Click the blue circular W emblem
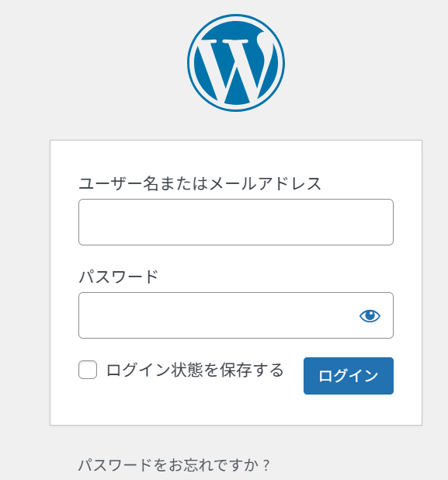448x480 pixels. (236, 63)
